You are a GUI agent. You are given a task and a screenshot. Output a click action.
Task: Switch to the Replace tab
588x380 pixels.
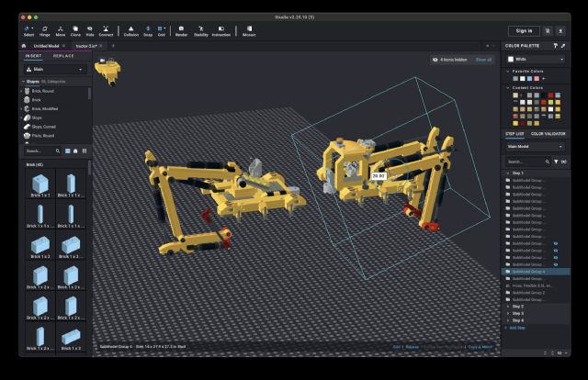pos(64,55)
